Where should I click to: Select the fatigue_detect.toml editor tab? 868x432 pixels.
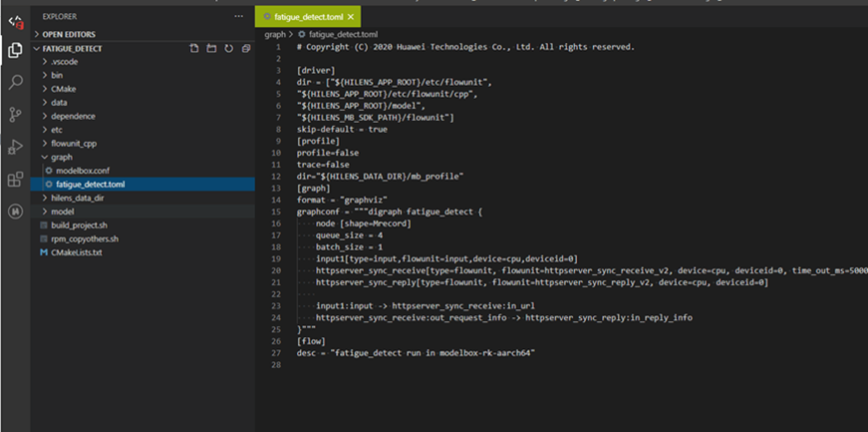pos(308,17)
